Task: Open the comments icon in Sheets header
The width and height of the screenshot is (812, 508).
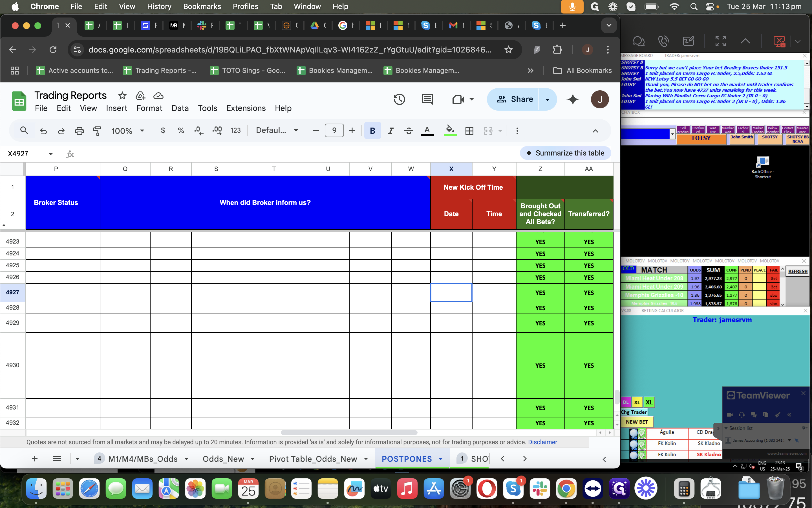Action: [427, 99]
